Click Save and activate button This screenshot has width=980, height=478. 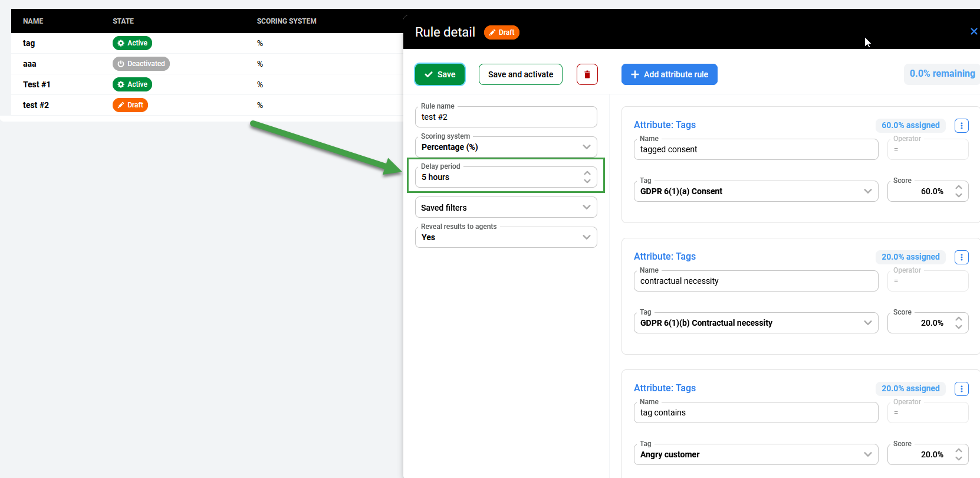point(520,74)
